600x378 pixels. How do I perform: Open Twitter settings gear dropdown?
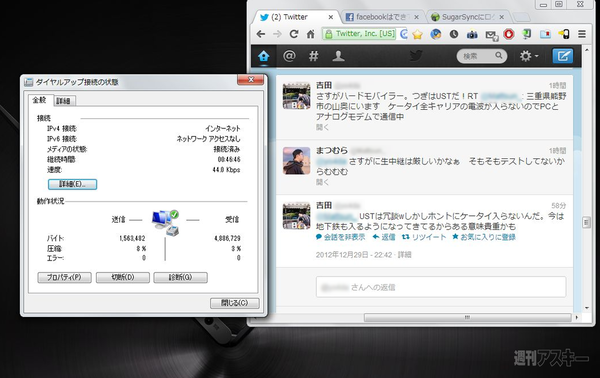pos(529,56)
